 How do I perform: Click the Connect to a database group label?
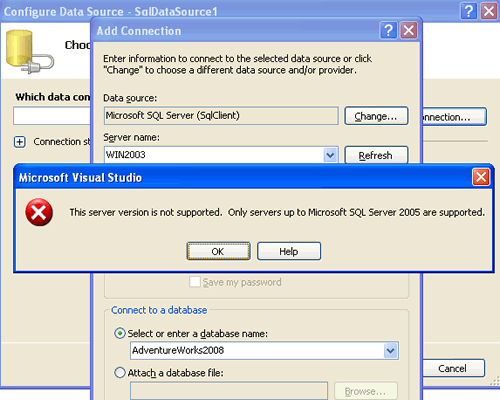[159, 310]
